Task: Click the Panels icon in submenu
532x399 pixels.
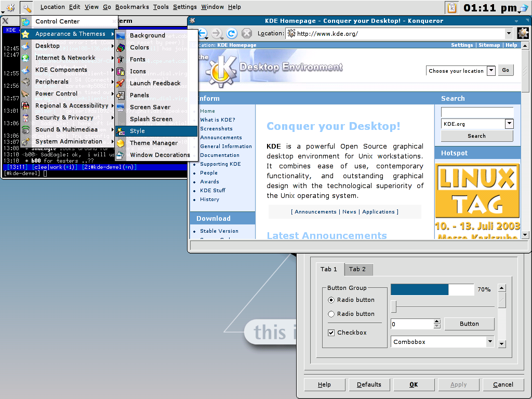Action: pyautogui.click(x=121, y=96)
